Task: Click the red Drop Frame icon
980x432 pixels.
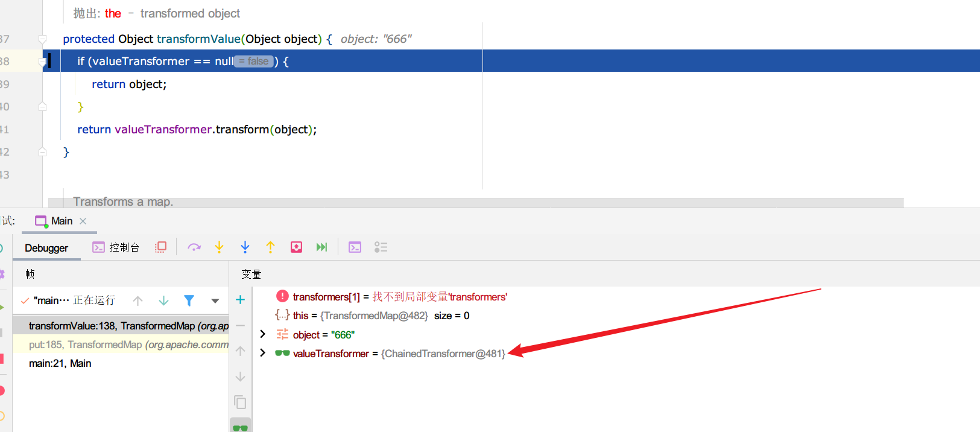Action: (296, 247)
